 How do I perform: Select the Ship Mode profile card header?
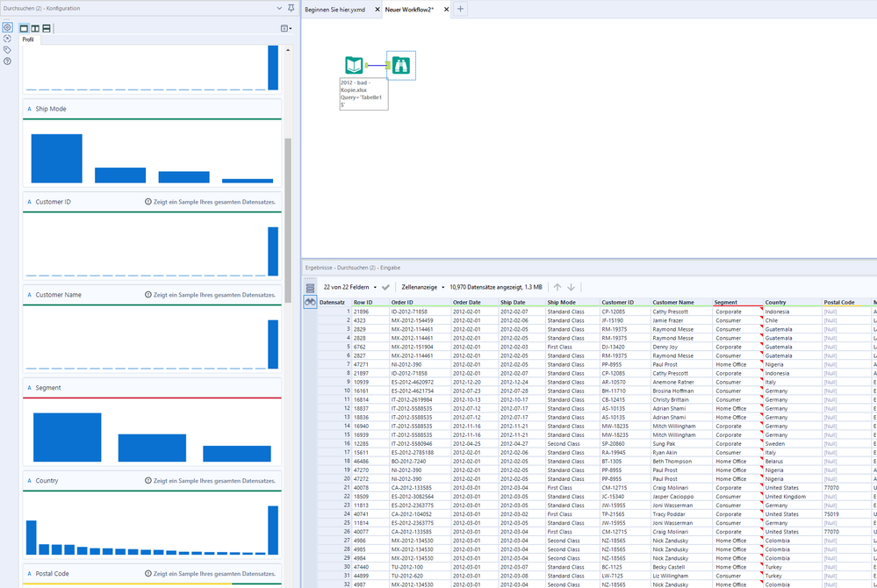coord(152,109)
